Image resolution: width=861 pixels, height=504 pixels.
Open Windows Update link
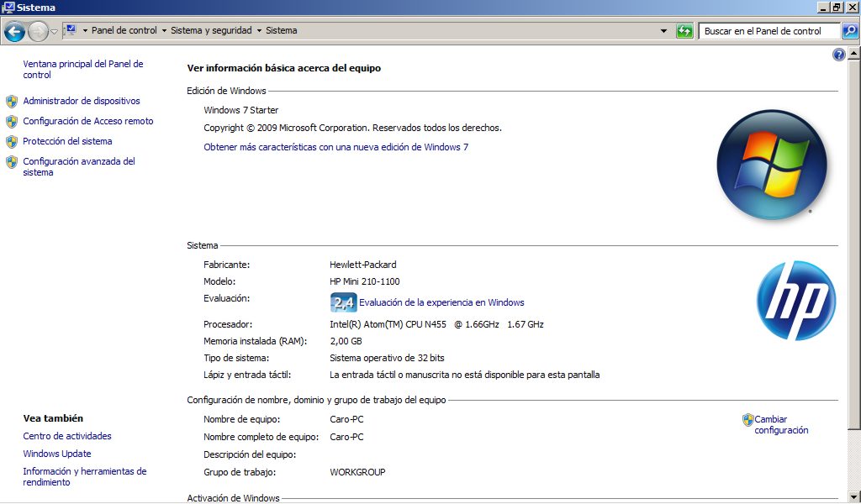(57, 454)
